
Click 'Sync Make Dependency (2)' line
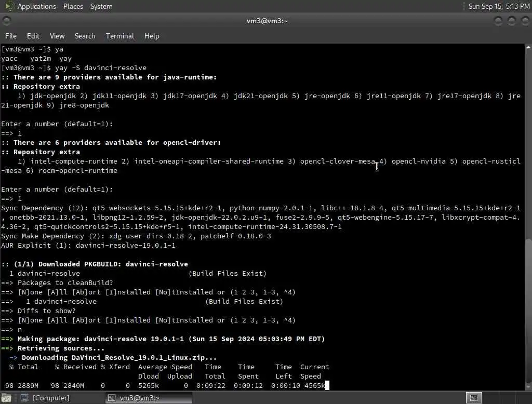coord(136,236)
